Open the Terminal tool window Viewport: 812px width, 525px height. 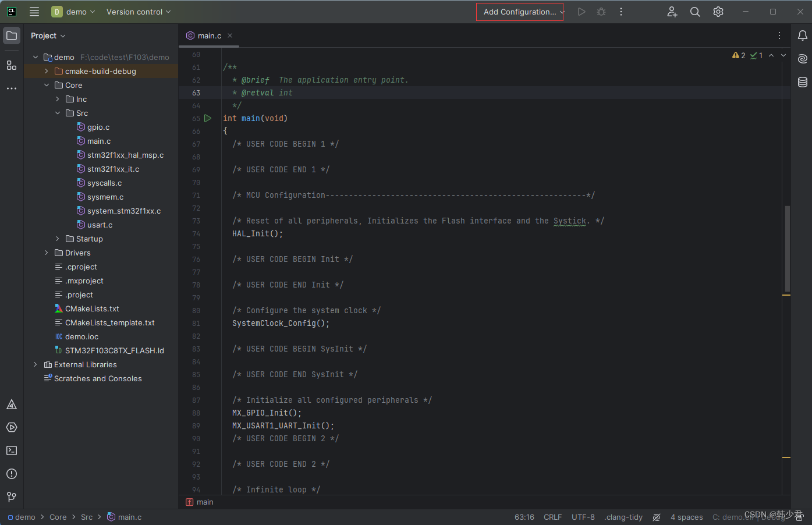tap(12, 450)
